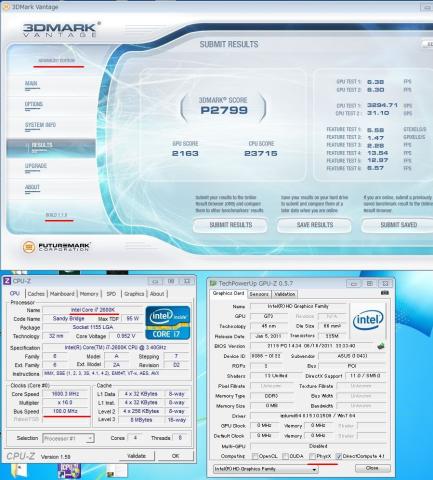This screenshot has height=480, width=433.
Task: Switch to the Sensors tab in GPU-Z
Action: click(x=259, y=294)
